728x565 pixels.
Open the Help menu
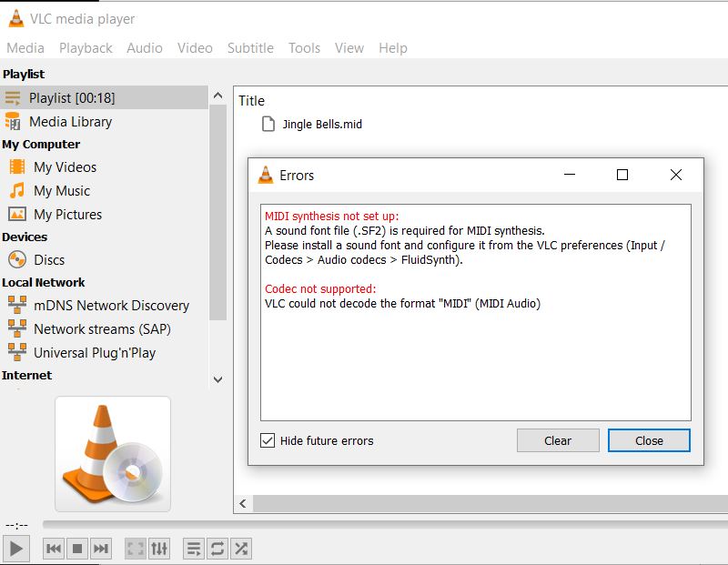[x=393, y=48]
